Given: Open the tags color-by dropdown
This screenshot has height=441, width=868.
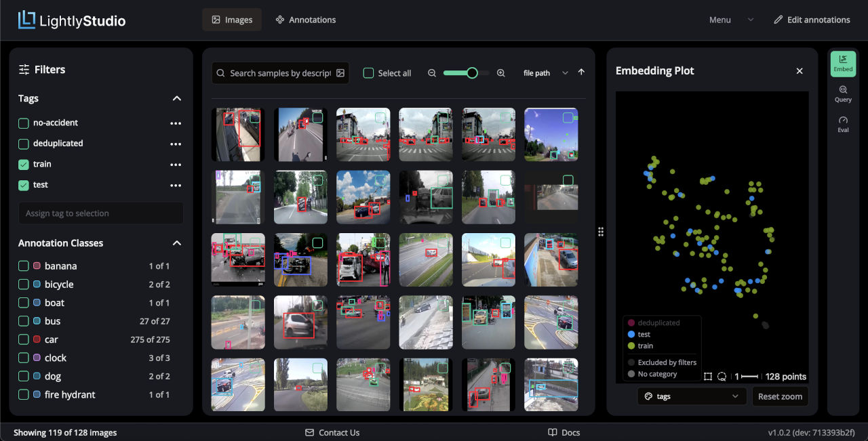Looking at the screenshot, I should [x=692, y=396].
